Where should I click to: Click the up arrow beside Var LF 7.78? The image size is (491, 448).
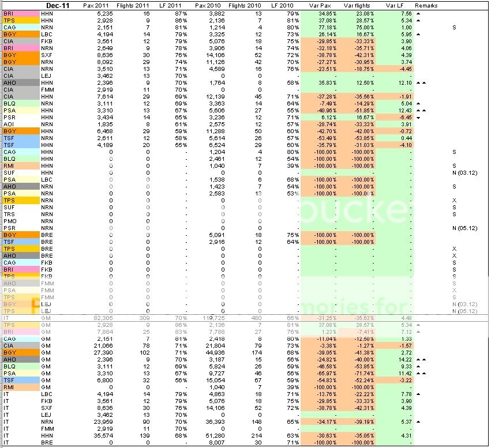pyautogui.click(x=418, y=394)
